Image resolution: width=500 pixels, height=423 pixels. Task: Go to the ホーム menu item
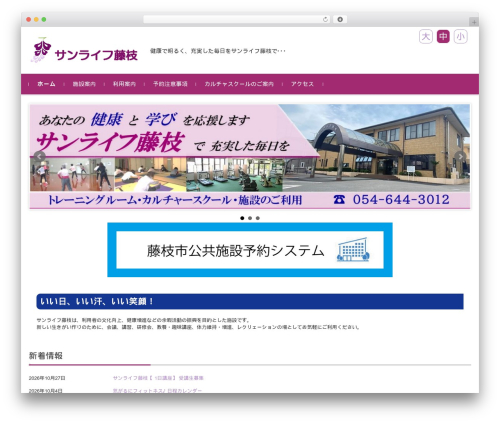tap(46, 84)
